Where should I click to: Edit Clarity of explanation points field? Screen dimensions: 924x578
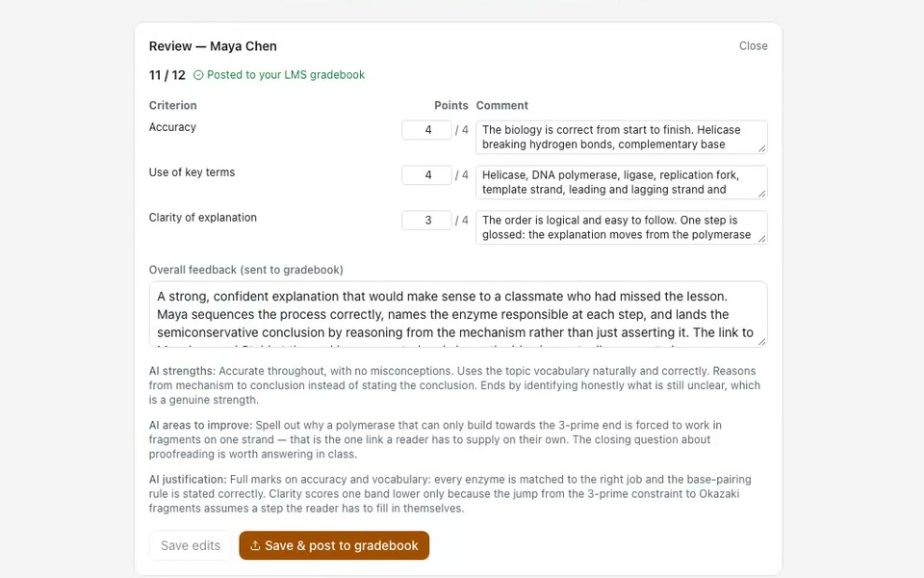click(x=426, y=220)
